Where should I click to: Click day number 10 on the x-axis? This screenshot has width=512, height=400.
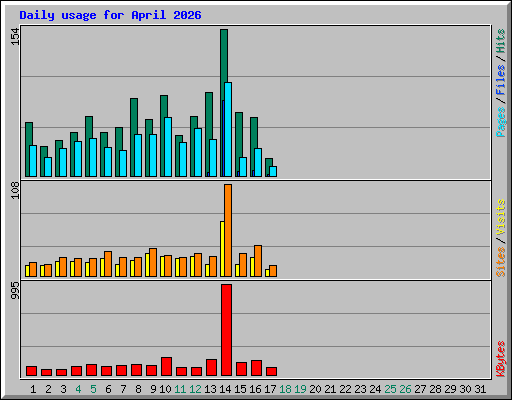click(165, 389)
